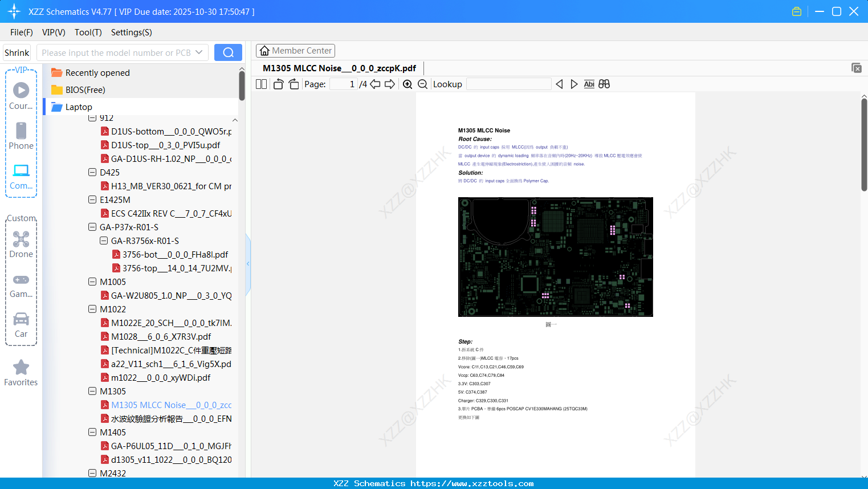The image size is (868, 489).
Task: Open the Drone category
Action: point(21,244)
